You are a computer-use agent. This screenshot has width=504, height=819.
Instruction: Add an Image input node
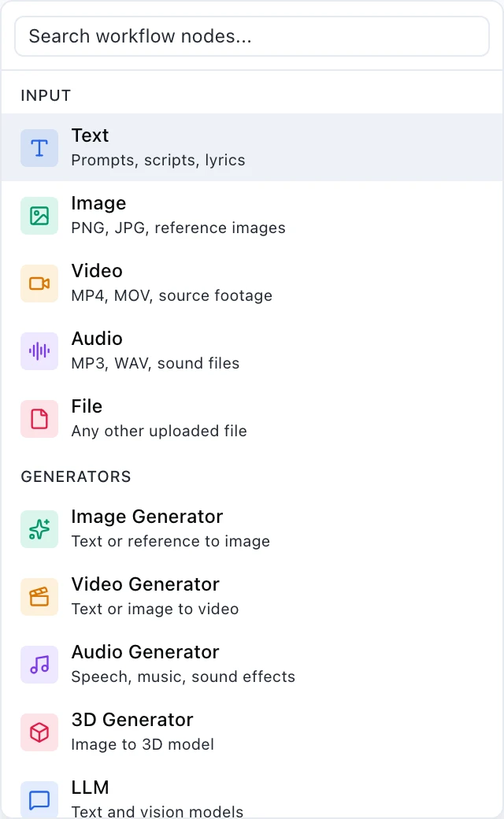[252, 215]
